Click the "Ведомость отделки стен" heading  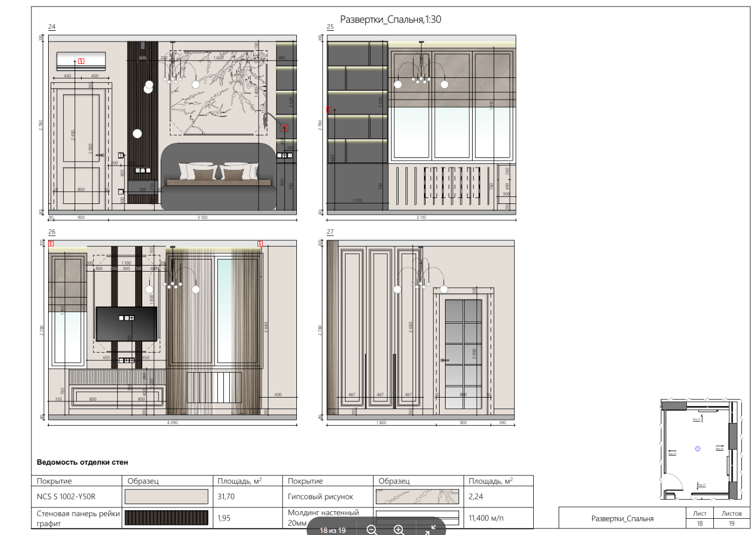(82, 463)
